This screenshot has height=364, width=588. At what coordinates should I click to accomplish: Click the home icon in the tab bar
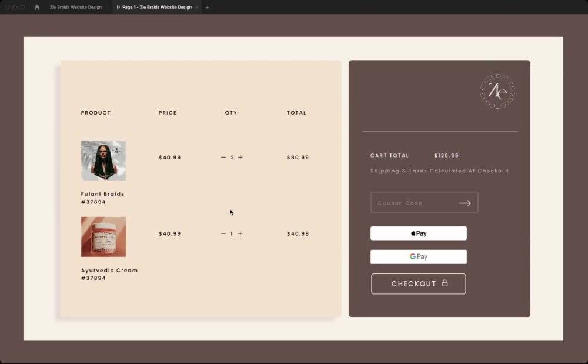pyautogui.click(x=37, y=8)
